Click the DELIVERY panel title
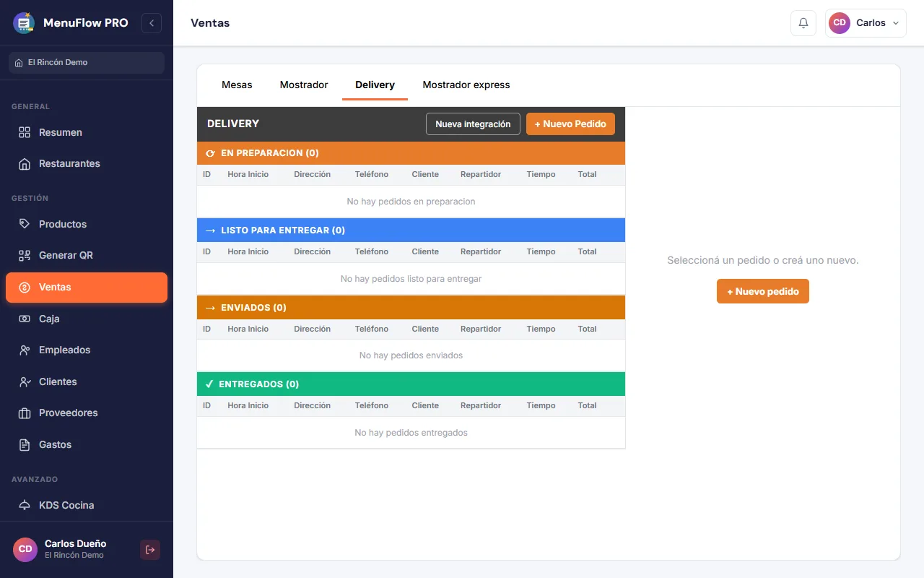This screenshot has height=578, width=924. 233,124
